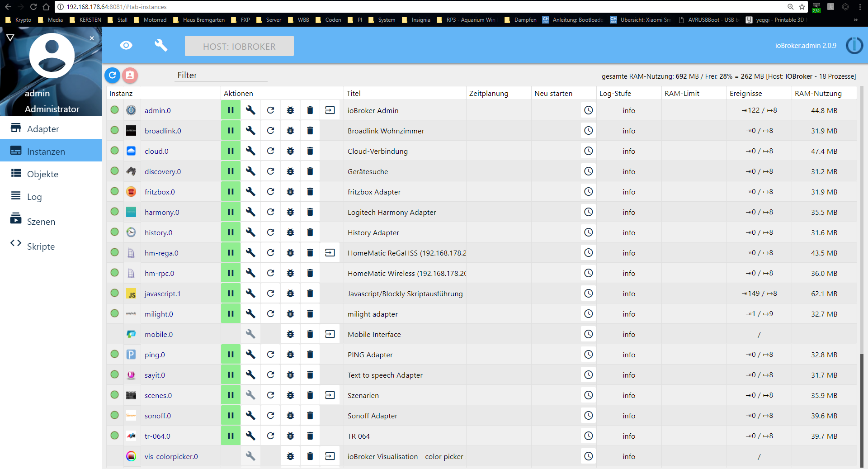Open the sonoff.0 instance link

pyautogui.click(x=158, y=416)
